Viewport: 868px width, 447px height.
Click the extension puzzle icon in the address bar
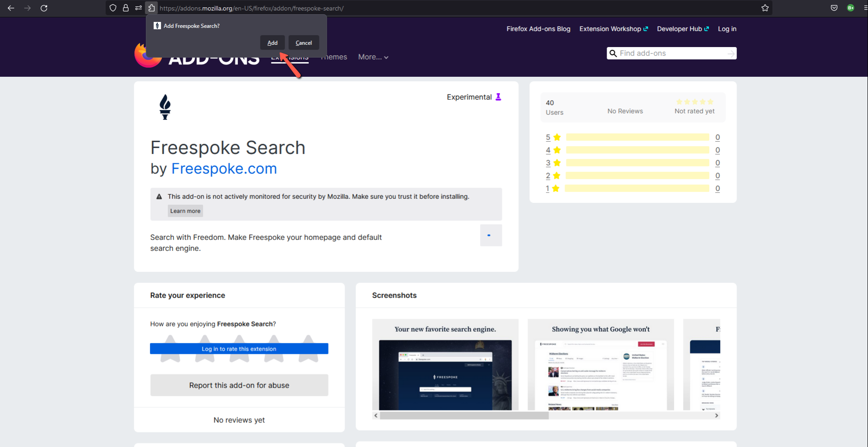coord(151,8)
